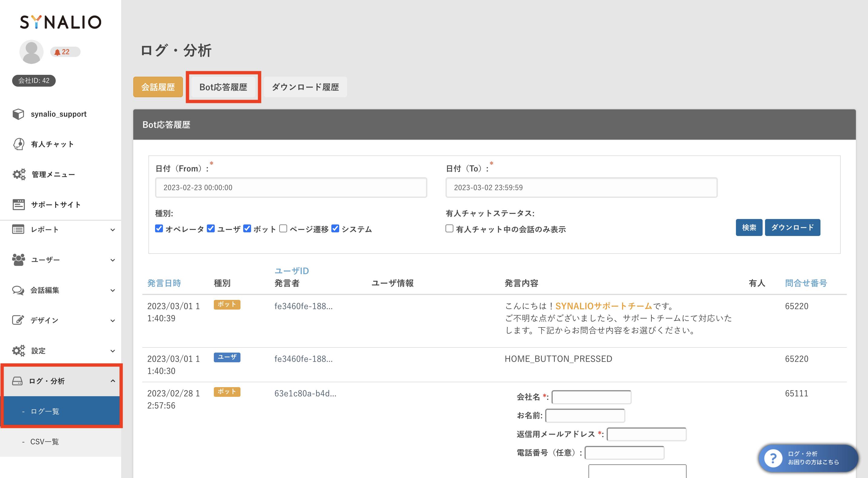868x478 pixels.
Task: Click the 電話番号(任意) input field
Action: [x=624, y=453]
